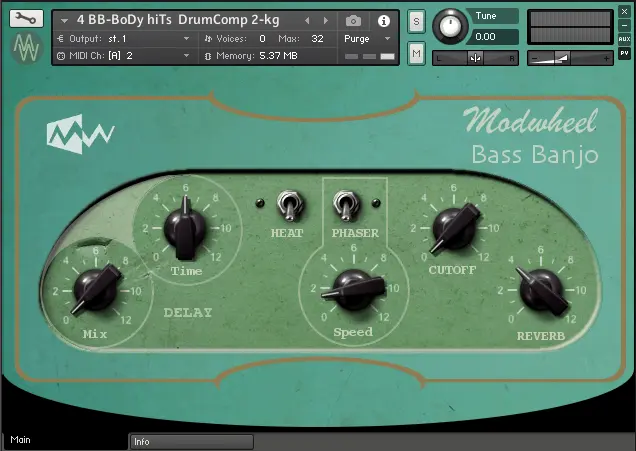Show instrument info with the i icon
This screenshot has height=451, width=636.
click(x=383, y=21)
